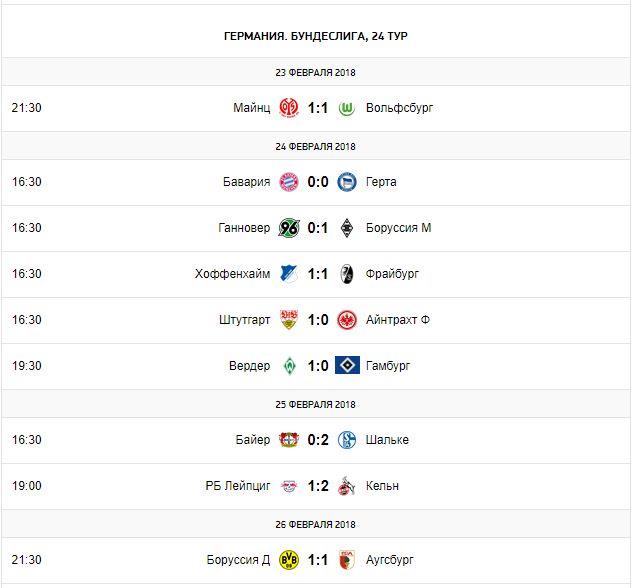Screen dimensions: 633x588
Task: Click the Wolfsburg club logo
Action: click(x=348, y=108)
